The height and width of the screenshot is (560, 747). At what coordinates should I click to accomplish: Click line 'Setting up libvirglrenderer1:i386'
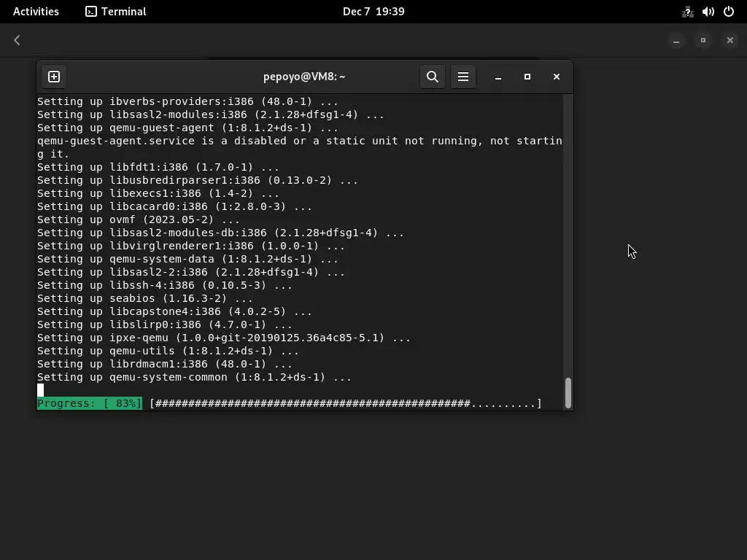pyautogui.click(x=191, y=246)
